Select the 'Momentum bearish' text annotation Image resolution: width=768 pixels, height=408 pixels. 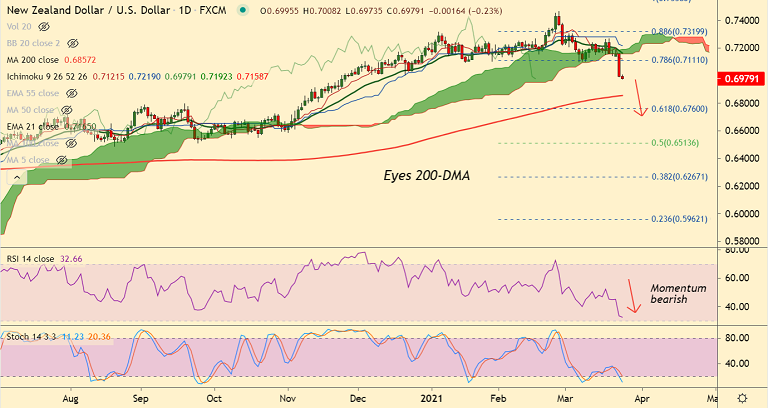tap(678, 294)
